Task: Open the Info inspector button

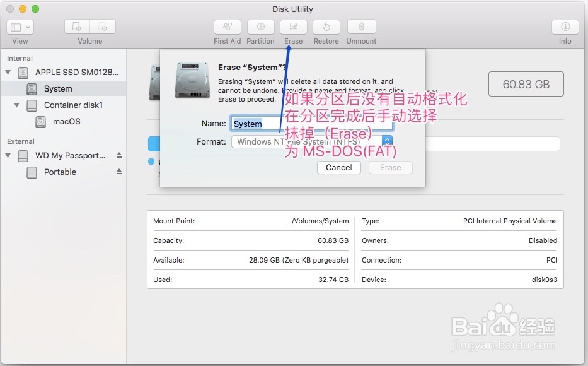Action: point(565,27)
